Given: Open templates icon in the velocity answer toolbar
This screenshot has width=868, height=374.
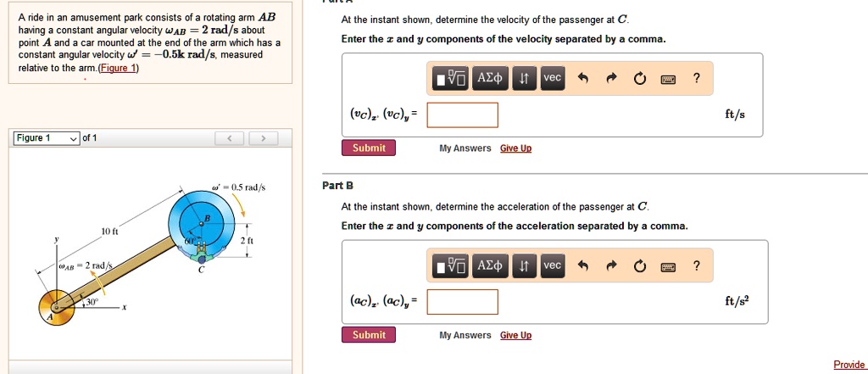Looking at the screenshot, I should click(x=450, y=79).
